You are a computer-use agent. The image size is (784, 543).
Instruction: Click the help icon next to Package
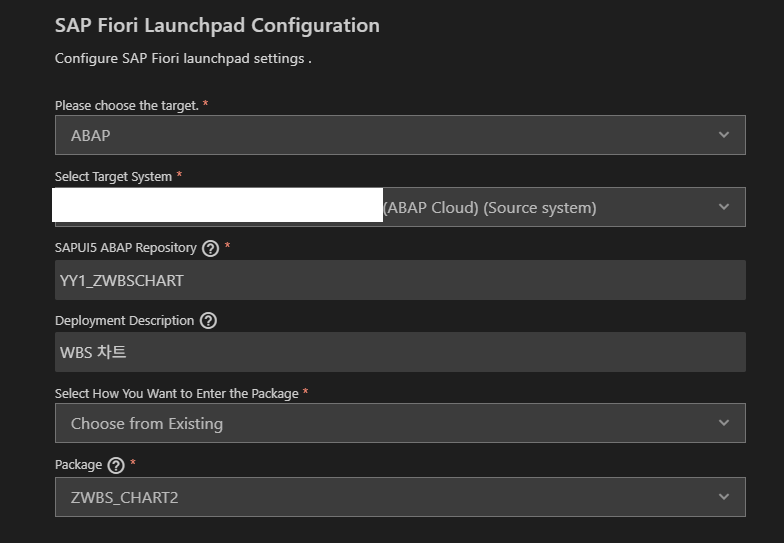click(x=116, y=466)
